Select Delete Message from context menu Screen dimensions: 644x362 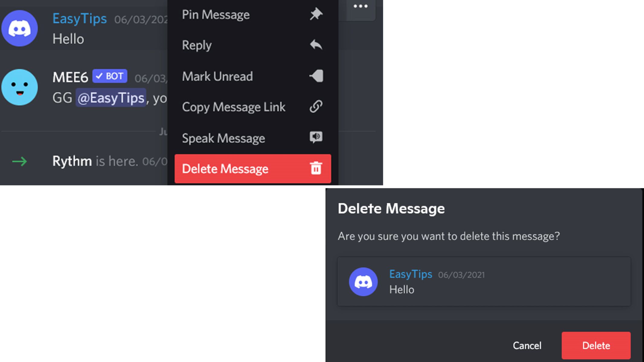click(252, 169)
